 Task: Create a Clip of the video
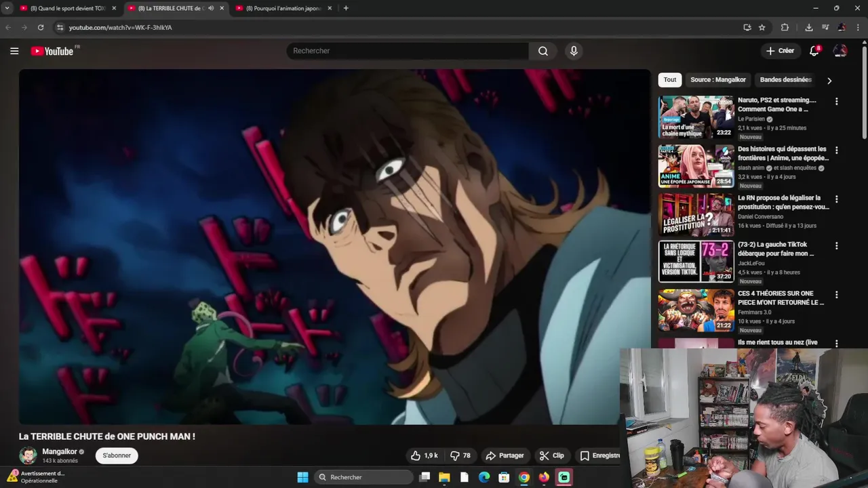coord(551,455)
